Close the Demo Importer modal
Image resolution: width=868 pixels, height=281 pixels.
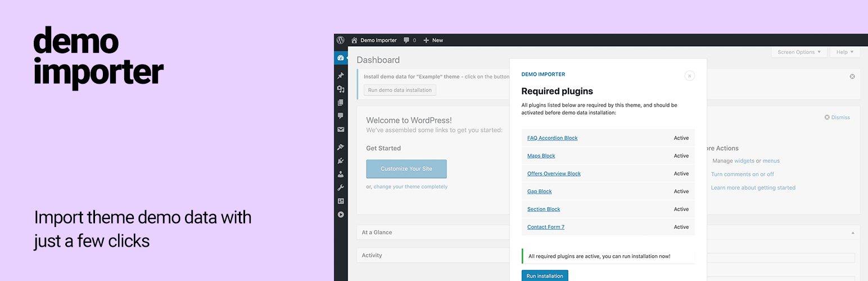[x=690, y=76]
